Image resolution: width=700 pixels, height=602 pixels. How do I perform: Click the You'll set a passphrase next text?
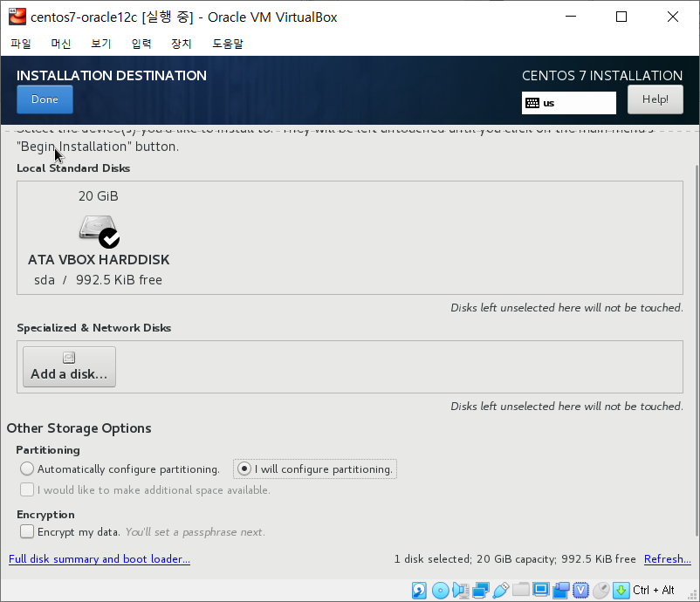coord(196,532)
